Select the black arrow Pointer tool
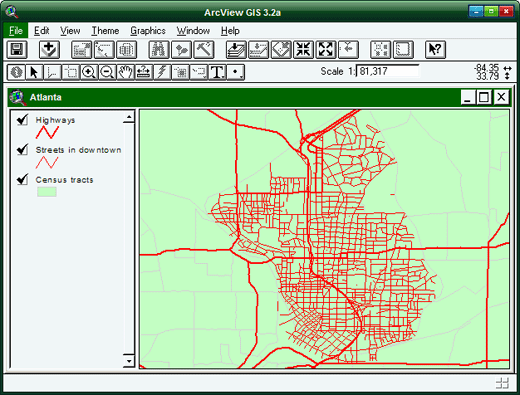Screen dimensions: 520x395 [x=34, y=72]
